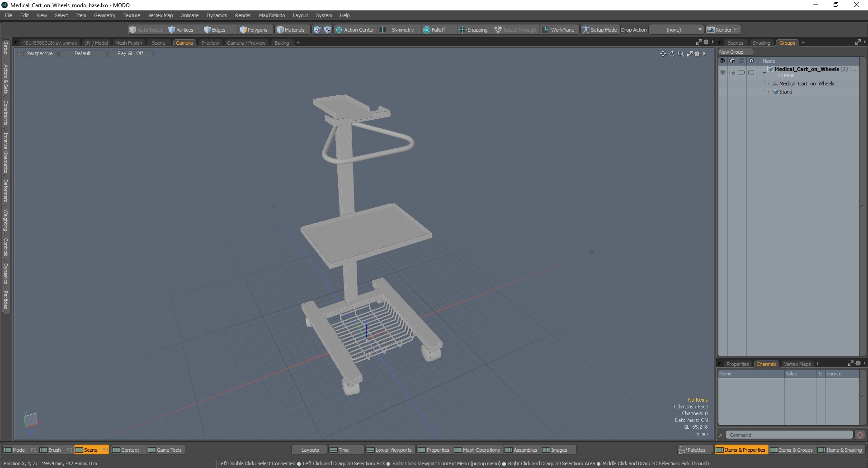Open 3D viewport settings gear

pyautogui.click(x=697, y=54)
